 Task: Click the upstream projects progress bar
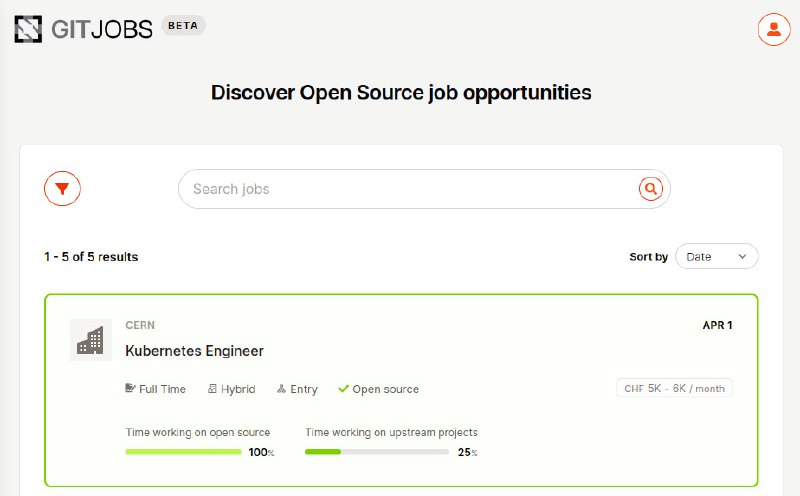377,452
